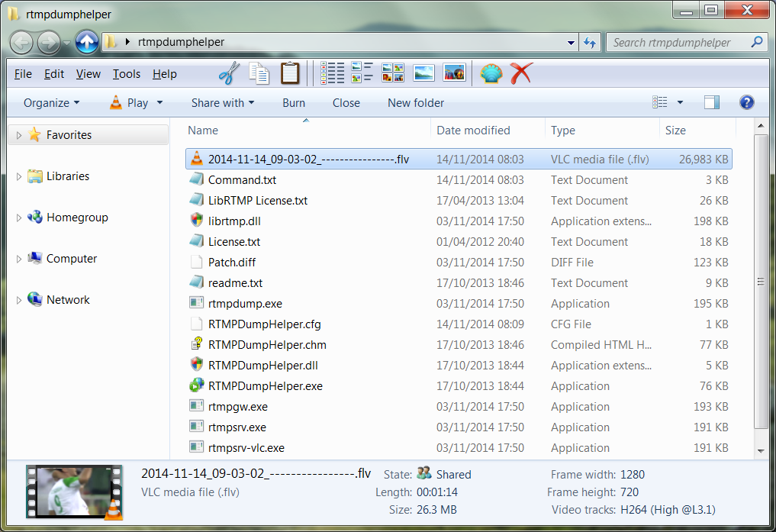Open the recent pages dropdown arrow
Screen dimensions: 776x532
tap(67, 43)
